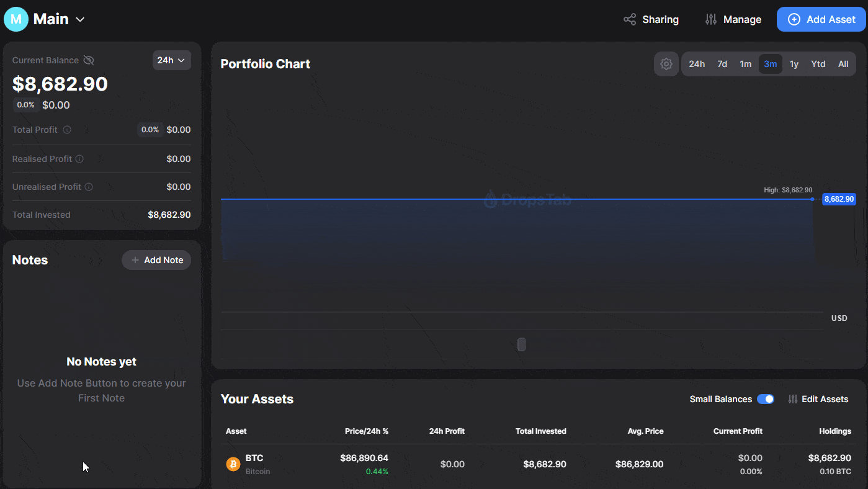Click the Realised Profit info icon
868x489 pixels.
[x=79, y=159]
